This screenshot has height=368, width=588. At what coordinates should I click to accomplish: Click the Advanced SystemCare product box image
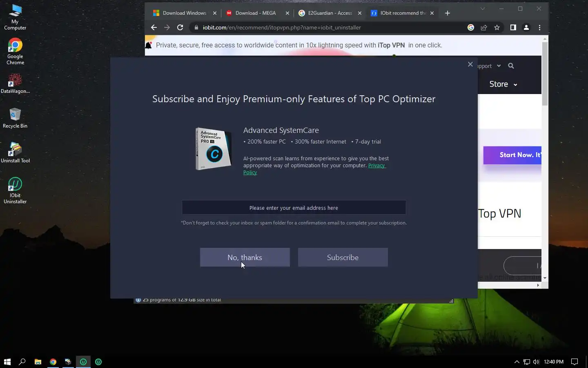click(x=213, y=148)
